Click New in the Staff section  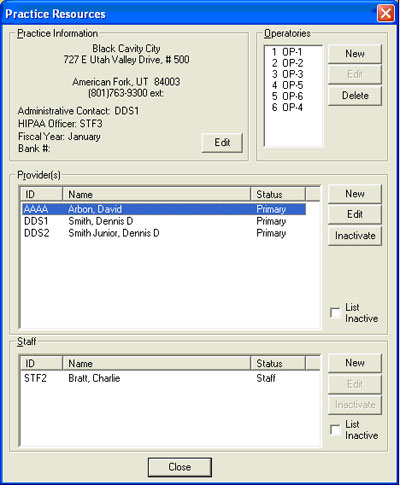355,363
